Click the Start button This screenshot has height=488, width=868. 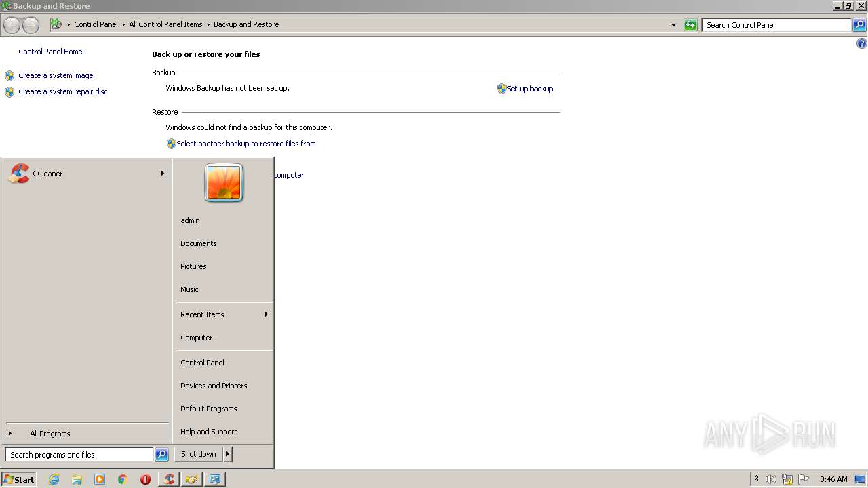click(19, 479)
